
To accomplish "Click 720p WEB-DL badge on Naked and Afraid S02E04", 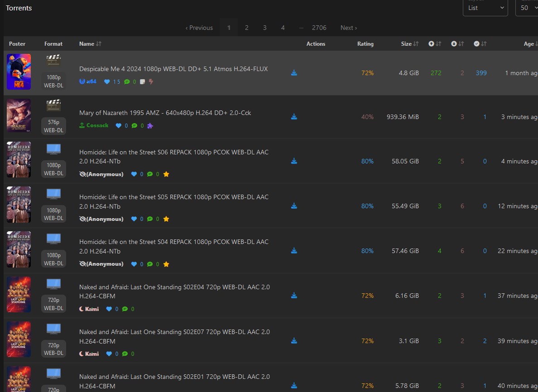I will coord(53,304).
